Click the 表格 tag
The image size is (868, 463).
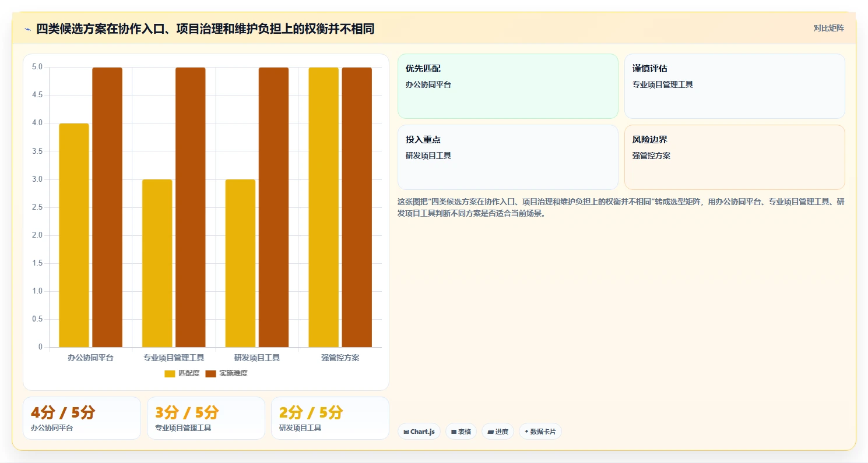point(461,432)
